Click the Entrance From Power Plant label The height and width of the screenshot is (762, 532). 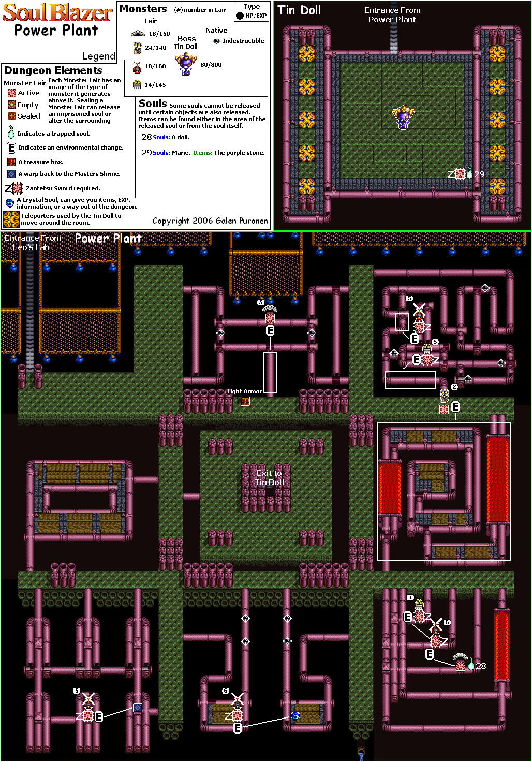click(x=392, y=14)
